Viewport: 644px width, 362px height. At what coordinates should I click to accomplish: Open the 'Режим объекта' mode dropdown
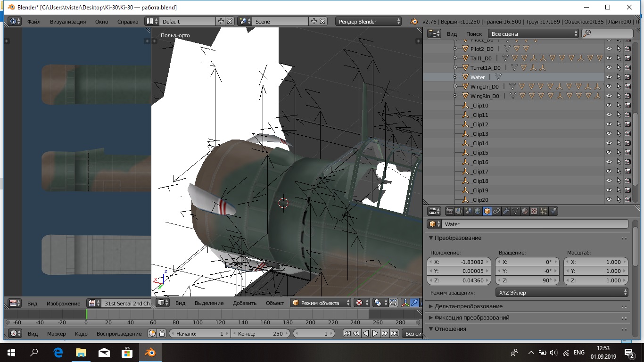tap(321, 303)
